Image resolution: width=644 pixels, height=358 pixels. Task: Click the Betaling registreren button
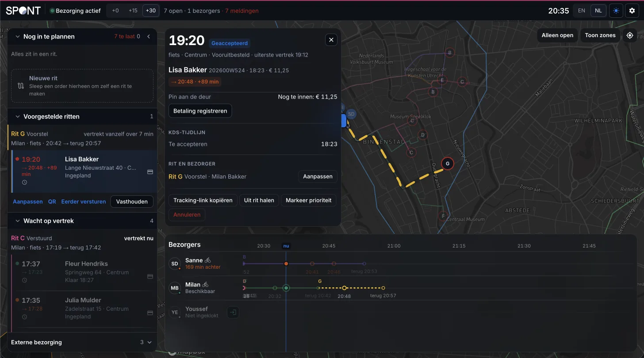point(200,111)
